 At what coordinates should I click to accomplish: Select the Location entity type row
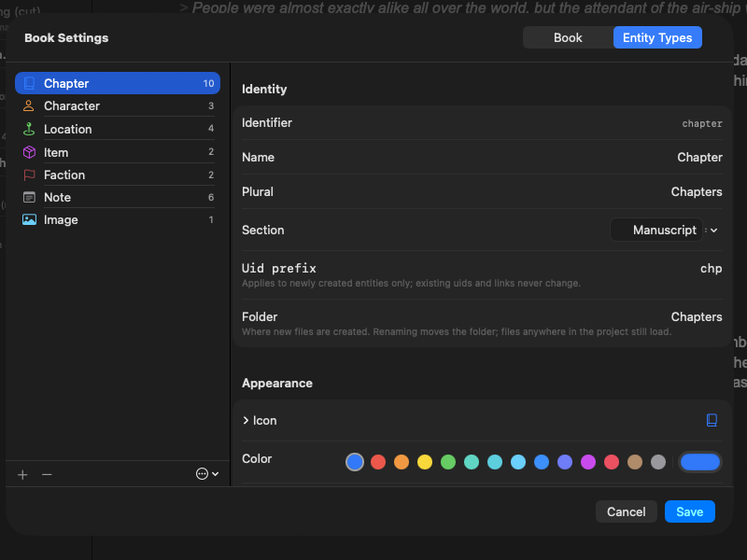click(118, 129)
